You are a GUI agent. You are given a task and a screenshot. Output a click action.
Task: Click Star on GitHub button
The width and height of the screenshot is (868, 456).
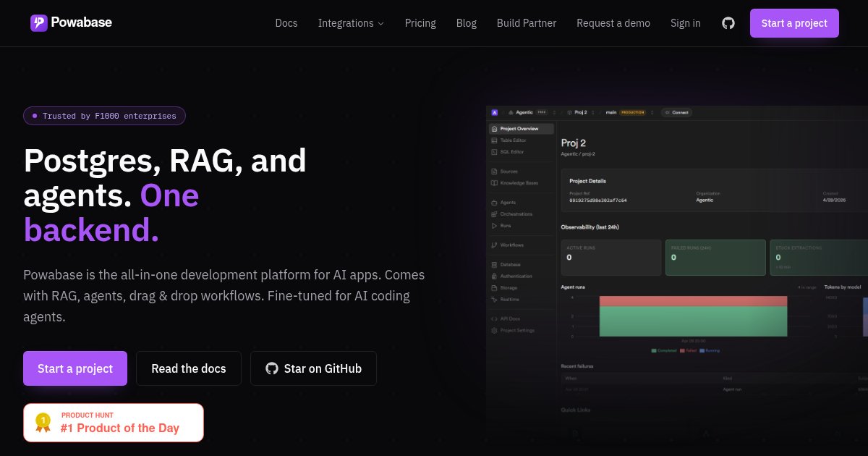click(x=313, y=368)
